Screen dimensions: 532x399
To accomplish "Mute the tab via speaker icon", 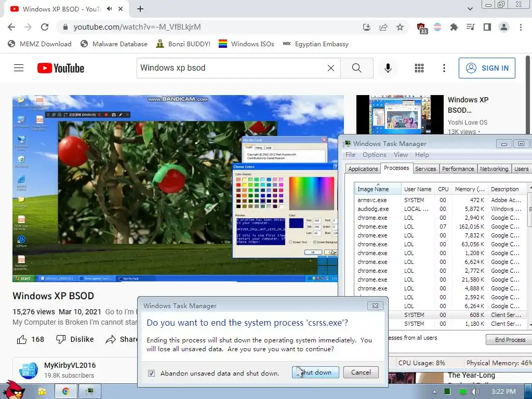I will (x=109, y=9).
